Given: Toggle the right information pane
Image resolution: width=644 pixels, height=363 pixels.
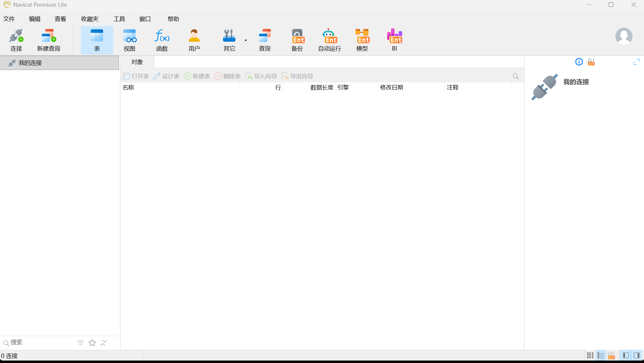Looking at the screenshot, I should pos(636,355).
